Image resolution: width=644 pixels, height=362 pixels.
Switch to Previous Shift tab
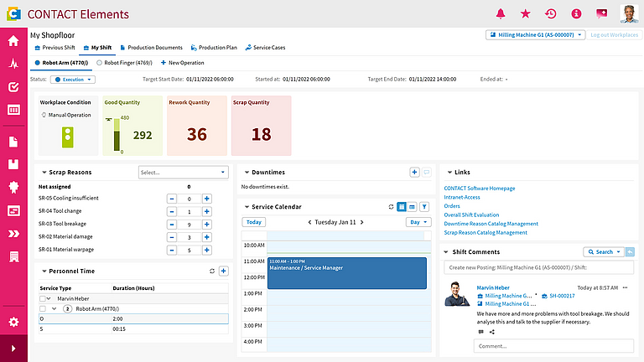(x=55, y=48)
